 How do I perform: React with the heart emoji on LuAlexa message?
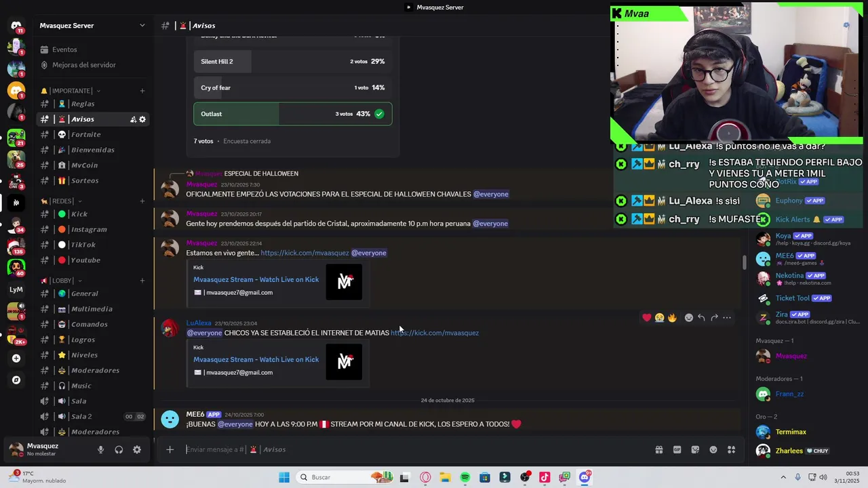click(x=647, y=317)
